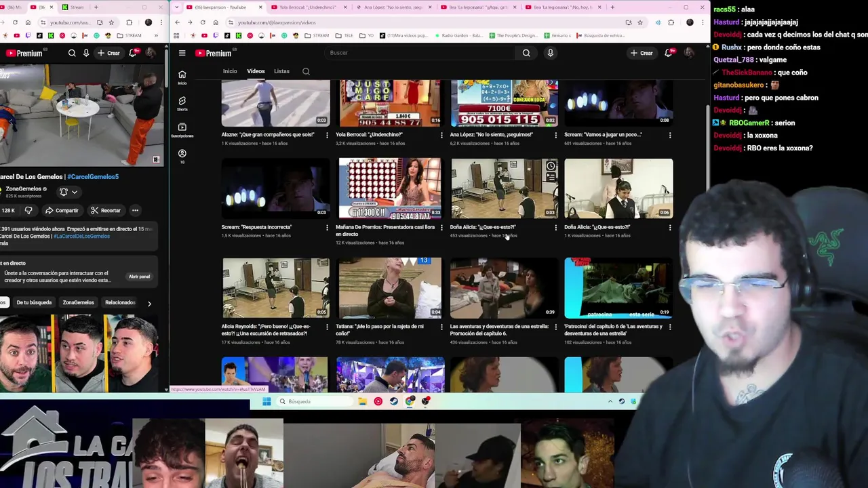Expand description with 'más' link
This screenshot has height=488, width=868.
pos(3,243)
